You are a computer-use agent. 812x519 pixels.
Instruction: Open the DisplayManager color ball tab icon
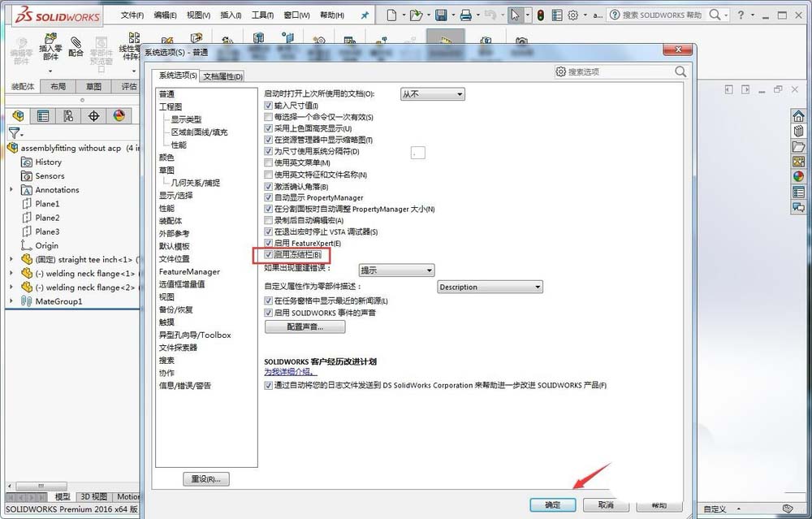coord(119,116)
